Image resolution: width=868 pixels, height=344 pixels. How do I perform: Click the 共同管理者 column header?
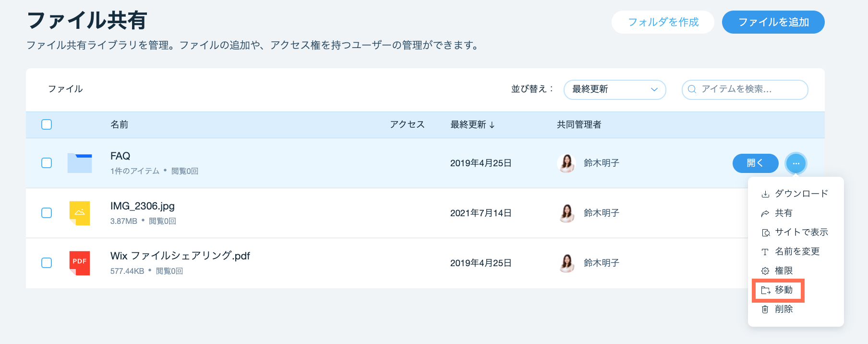579,124
